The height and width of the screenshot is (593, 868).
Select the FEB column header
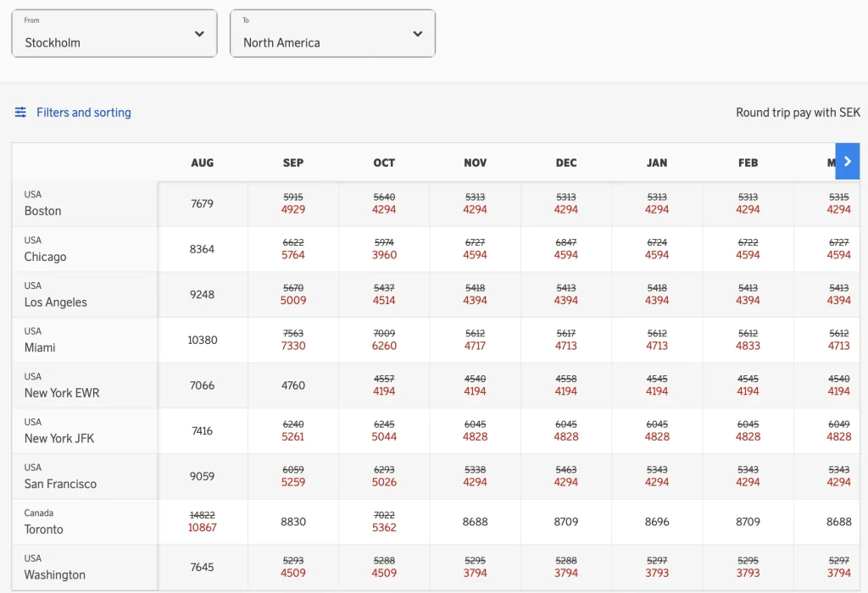(748, 163)
